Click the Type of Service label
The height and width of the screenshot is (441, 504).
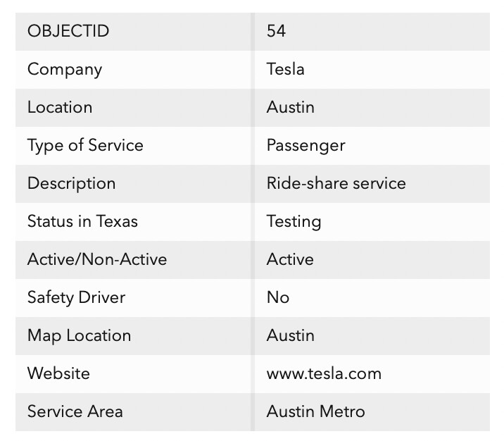(x=85, y=145)
